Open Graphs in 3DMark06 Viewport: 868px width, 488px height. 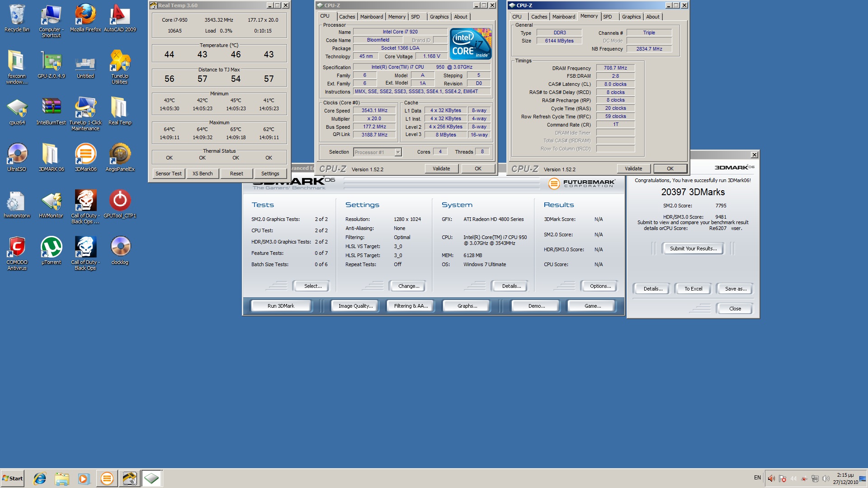tap(467, 306)
